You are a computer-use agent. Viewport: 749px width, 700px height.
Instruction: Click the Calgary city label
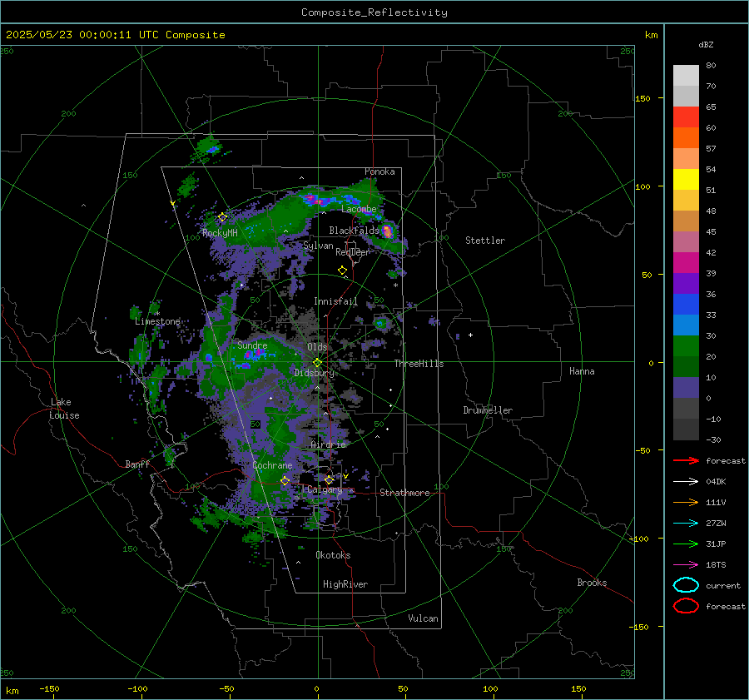pyautogui.click(x=325, y=489)
